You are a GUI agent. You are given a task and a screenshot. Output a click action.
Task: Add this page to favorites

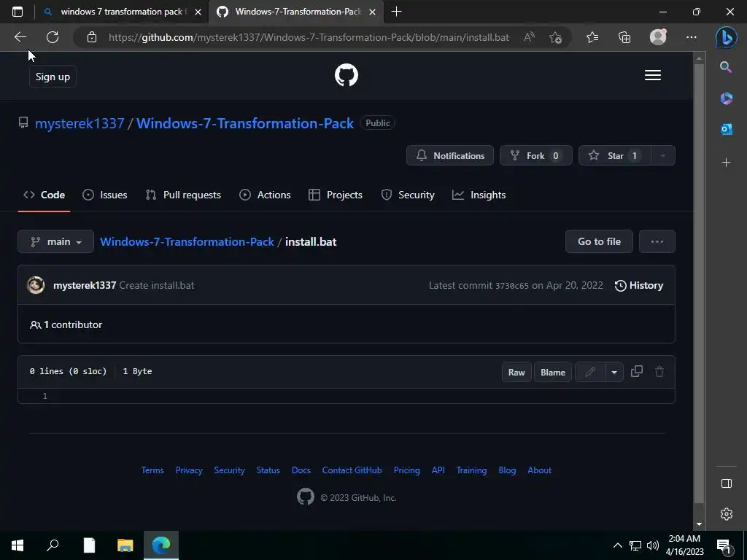tap(555, 37)
